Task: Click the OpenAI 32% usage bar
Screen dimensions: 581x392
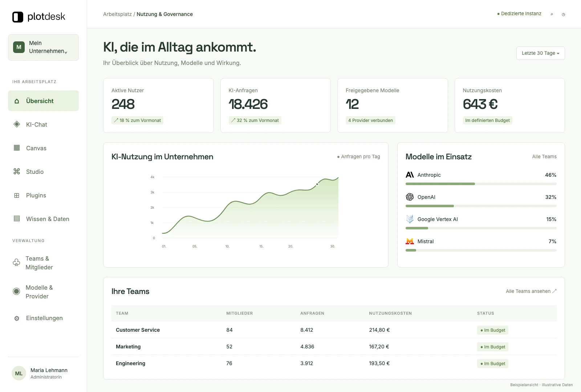Action: 481,206
